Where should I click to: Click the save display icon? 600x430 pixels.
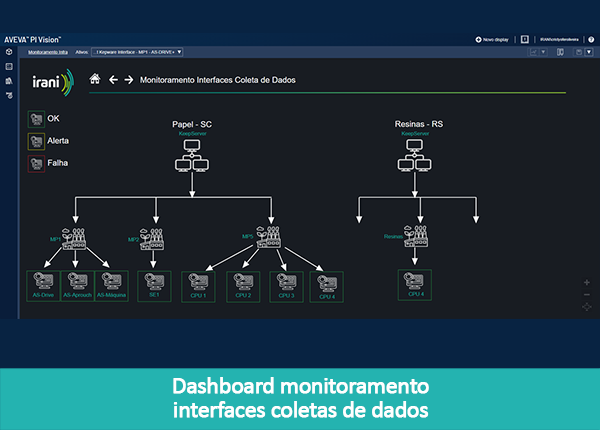(579, 52)
